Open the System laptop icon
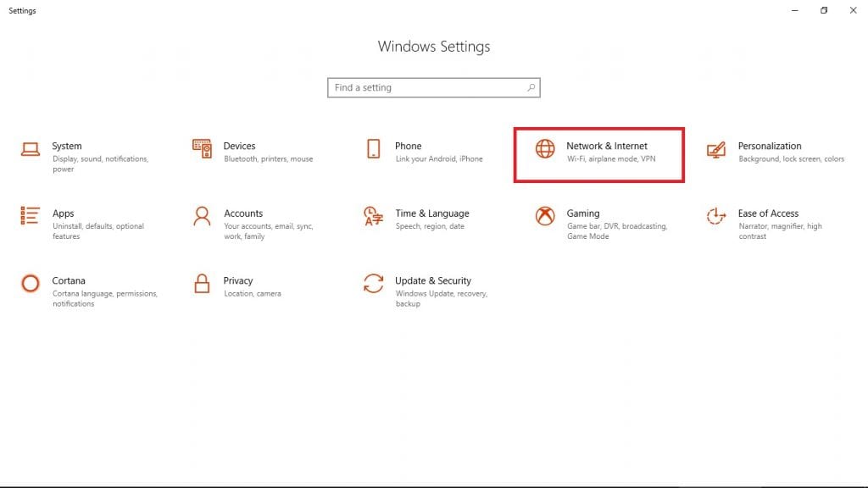868x488 pixels. point(31,149)
